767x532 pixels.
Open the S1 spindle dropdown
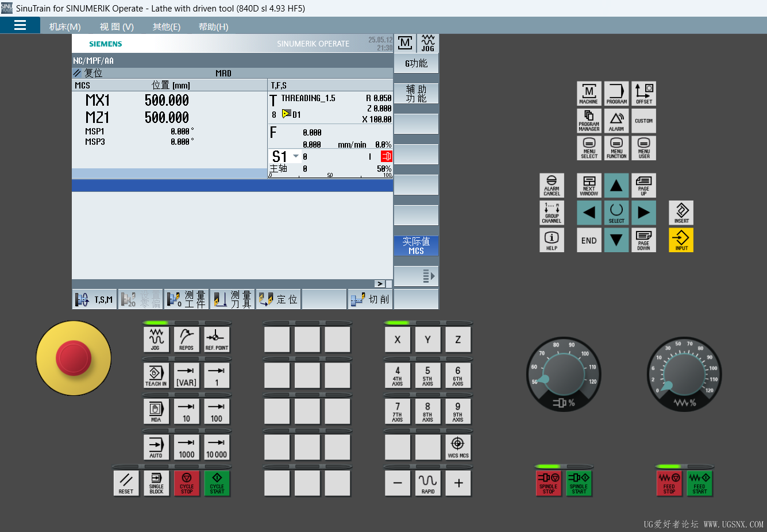[x=296, y=156]
